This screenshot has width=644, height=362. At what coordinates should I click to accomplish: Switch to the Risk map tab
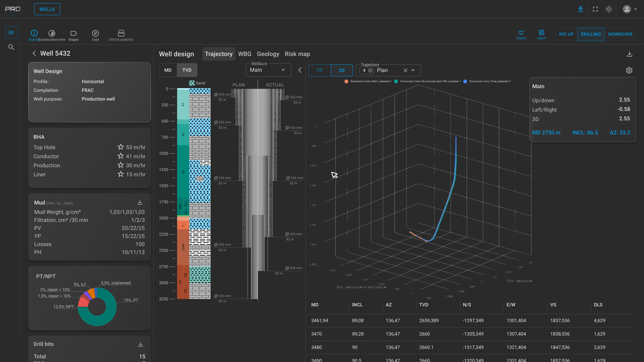297,54
